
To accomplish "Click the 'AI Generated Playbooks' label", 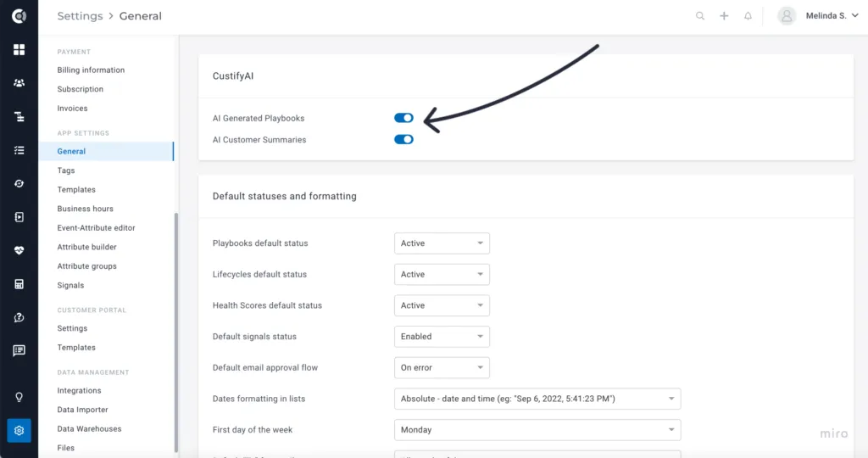I will coord(259,119).
